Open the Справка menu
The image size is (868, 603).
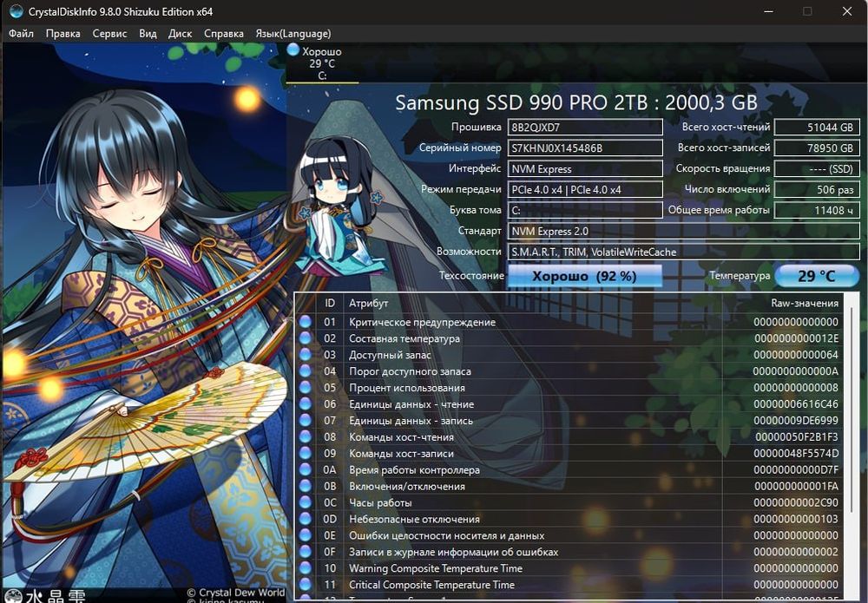[224, 34]
